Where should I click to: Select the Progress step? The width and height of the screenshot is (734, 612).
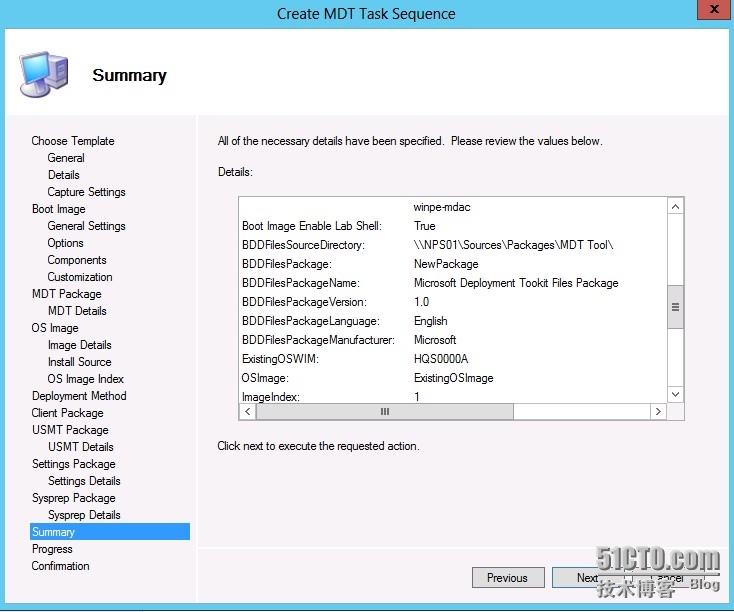pyautogui.click(x=52, y=549)
